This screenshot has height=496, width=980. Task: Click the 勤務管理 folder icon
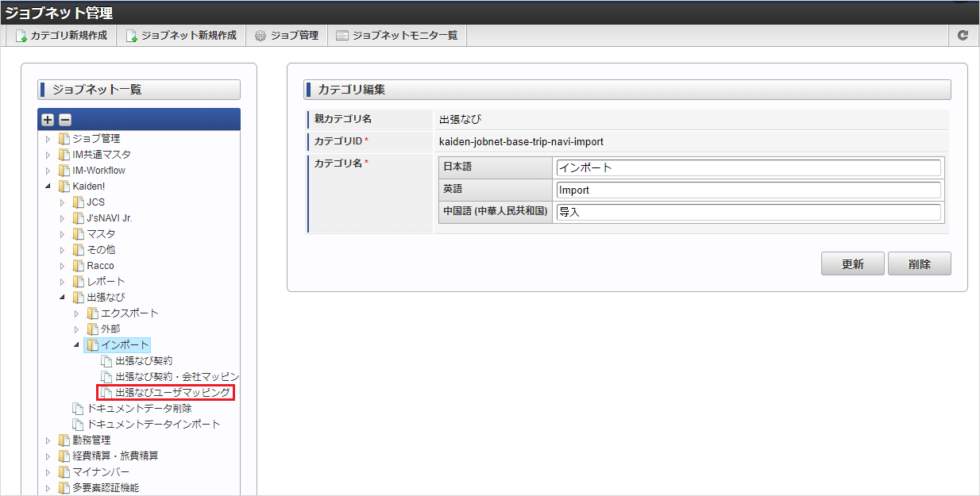click(64, 440)
